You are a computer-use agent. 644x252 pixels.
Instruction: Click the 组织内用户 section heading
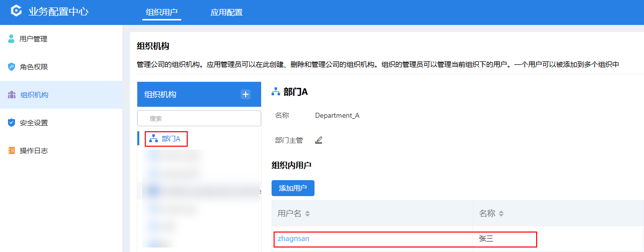(292, 165)
